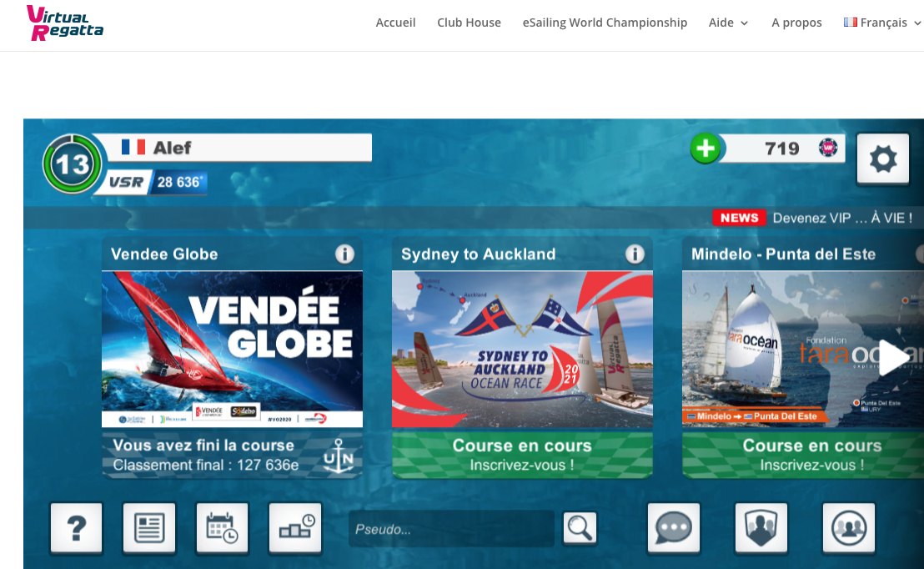Open the news article icon
924x569 pixels.
[x=149, y=528]
